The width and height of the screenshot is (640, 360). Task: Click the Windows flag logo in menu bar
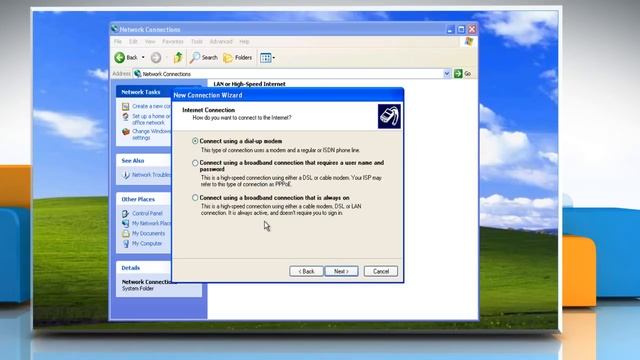pos(469,42)
